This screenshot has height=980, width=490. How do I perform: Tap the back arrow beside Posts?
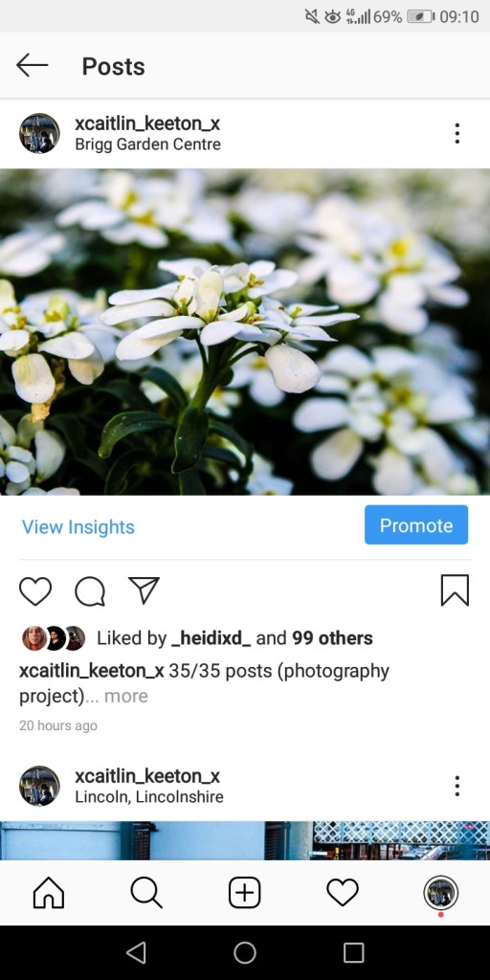[x=32, y=66]
